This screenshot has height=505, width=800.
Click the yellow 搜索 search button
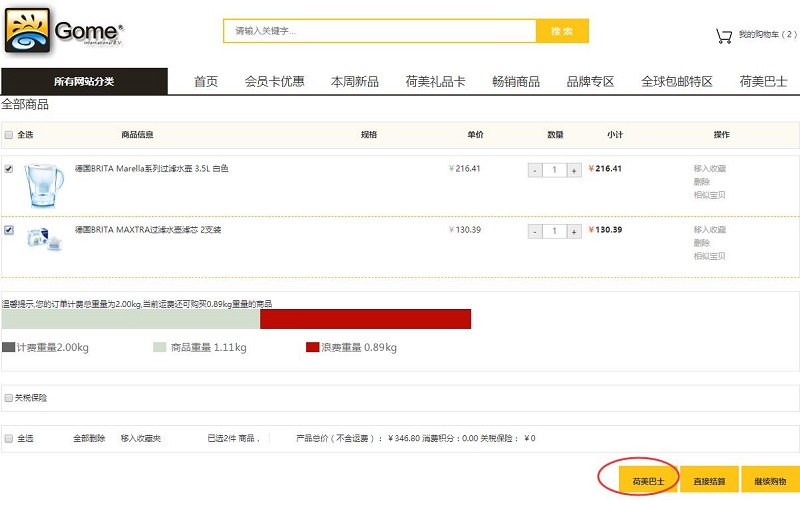(562, 31)
